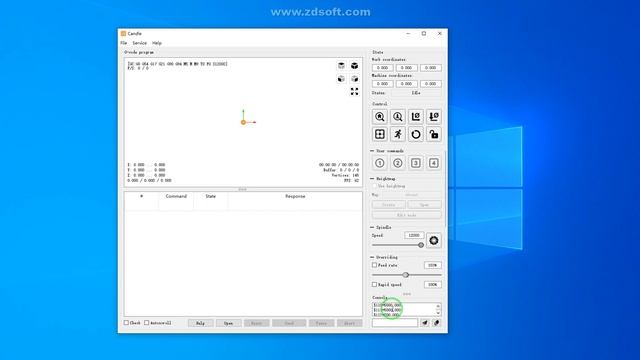The width and height of the screenshot is (640, 360).
Task: Enable the Autoscroll checkbox
Action: pyautogui.click(x=147, y=322)
